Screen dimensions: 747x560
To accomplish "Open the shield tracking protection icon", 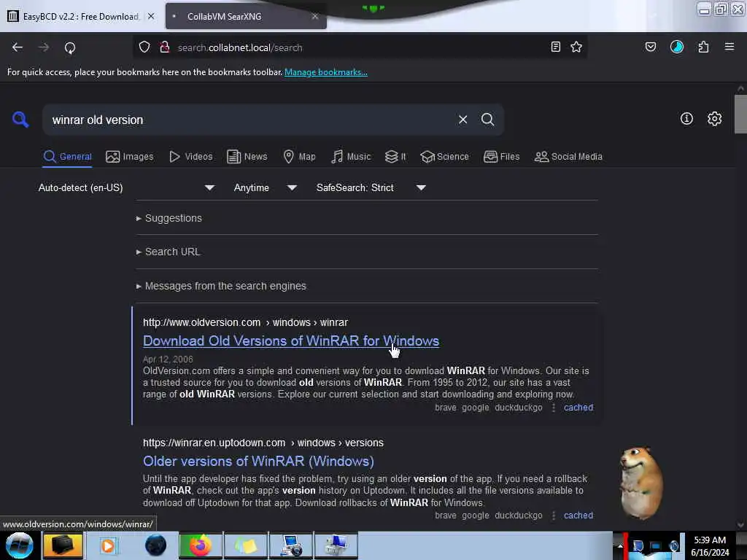I will click(144, 47).
